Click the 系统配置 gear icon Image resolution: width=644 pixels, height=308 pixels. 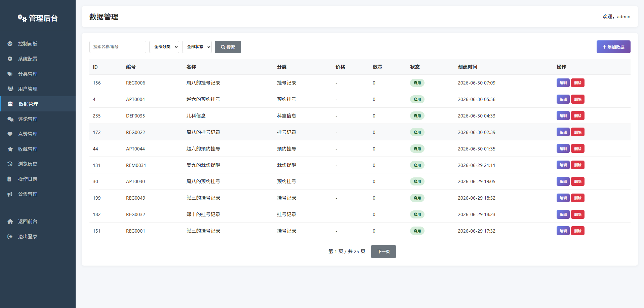10,59
